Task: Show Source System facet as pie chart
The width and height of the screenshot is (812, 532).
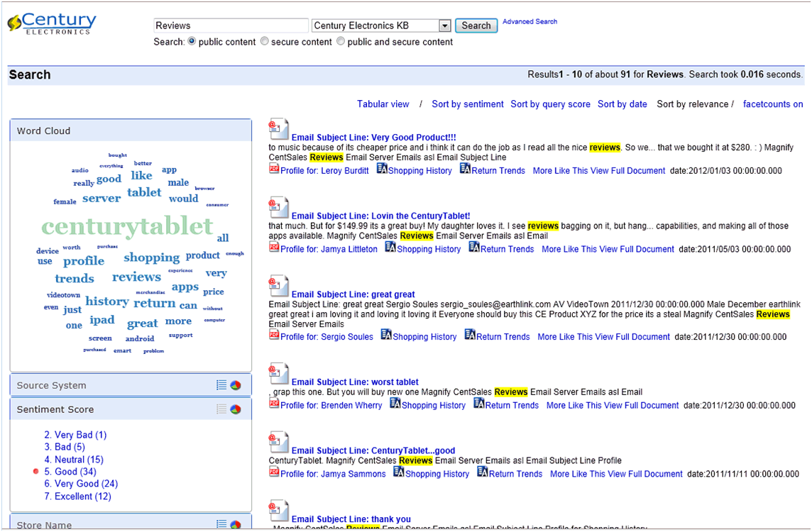Action: click(x=236, y=385)
